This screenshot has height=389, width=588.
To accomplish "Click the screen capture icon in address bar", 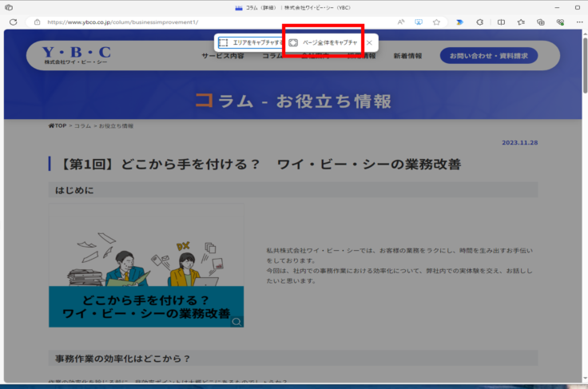I will coord(419,22).
